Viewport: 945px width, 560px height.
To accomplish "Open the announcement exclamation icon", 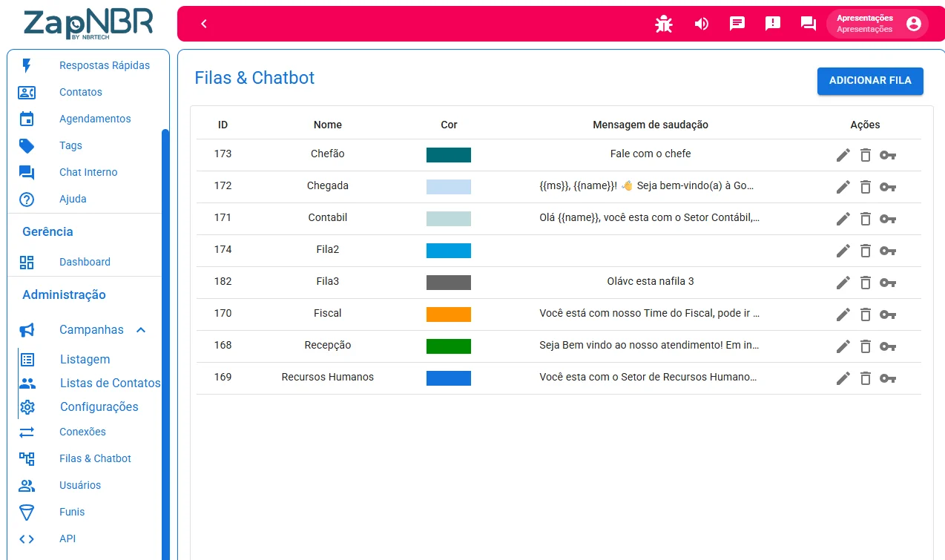I will [x=773, y=23].
